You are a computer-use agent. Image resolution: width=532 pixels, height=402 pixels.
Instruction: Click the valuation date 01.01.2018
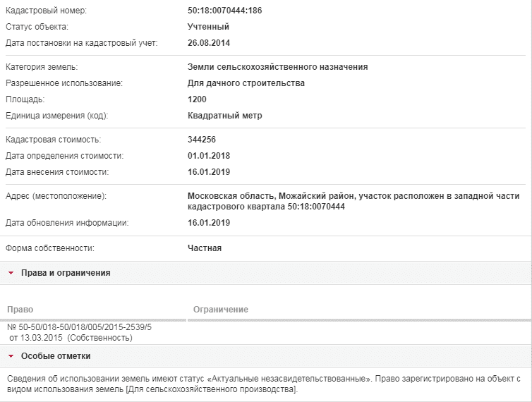click(x=209, y=156)
